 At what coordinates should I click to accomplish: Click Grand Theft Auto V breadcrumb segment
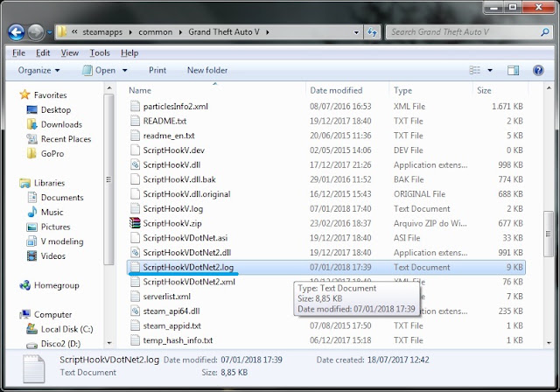pyautogui.click(x=224, y=32)
